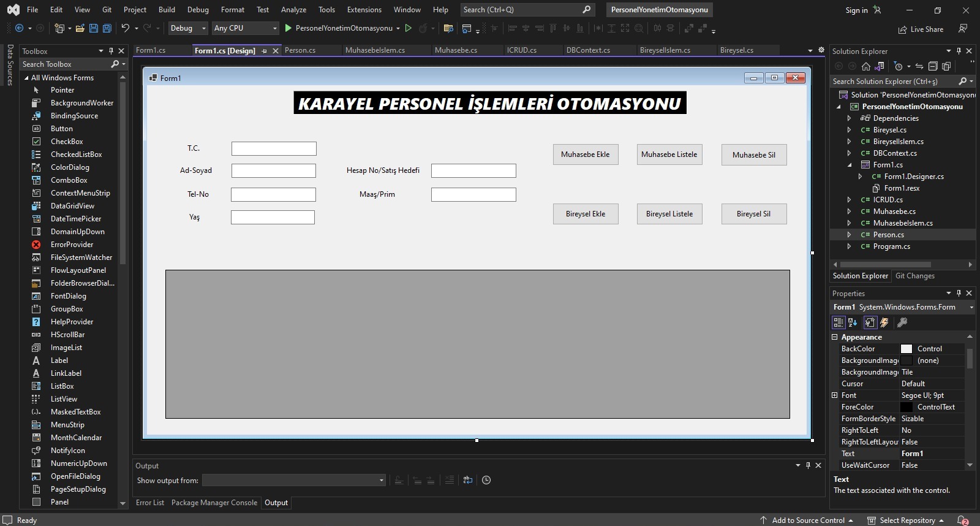Expand Form1.Designer.cs node
This screenshot has height=526, width=980.
[x=860, y=177]
